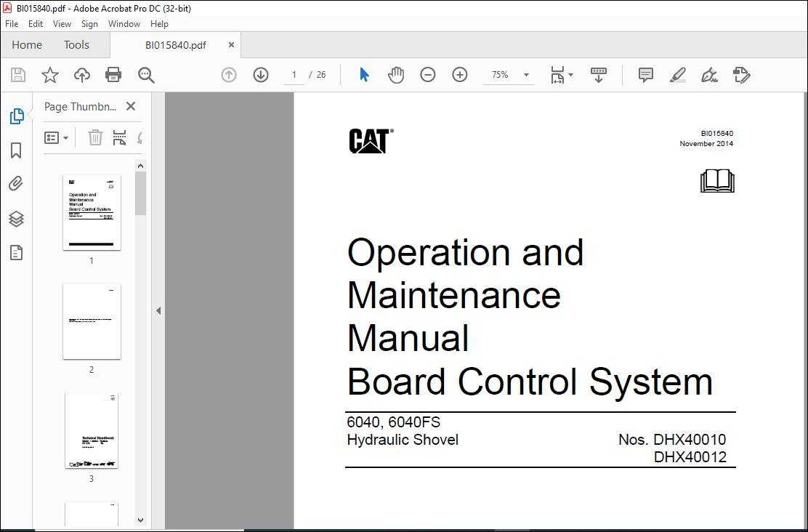The height and width of the screenshot is (532, 808).
Task: Print the document with printer icon
Action: 113,76
